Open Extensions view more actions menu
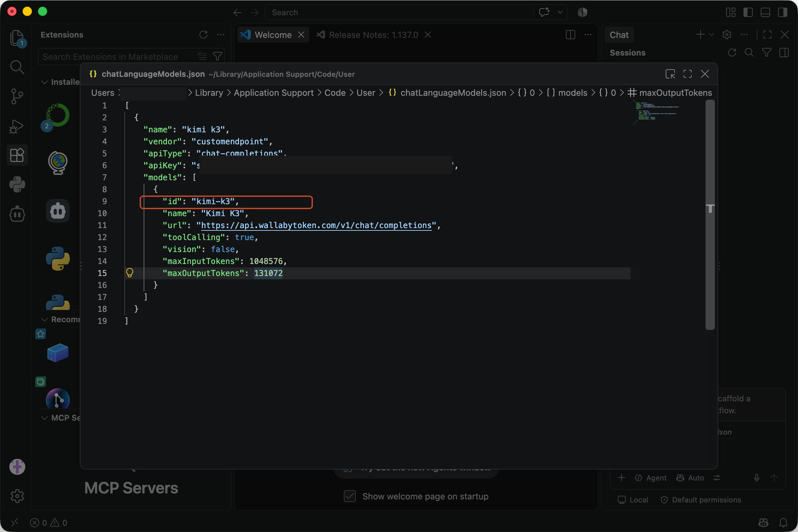 point(221,35)
